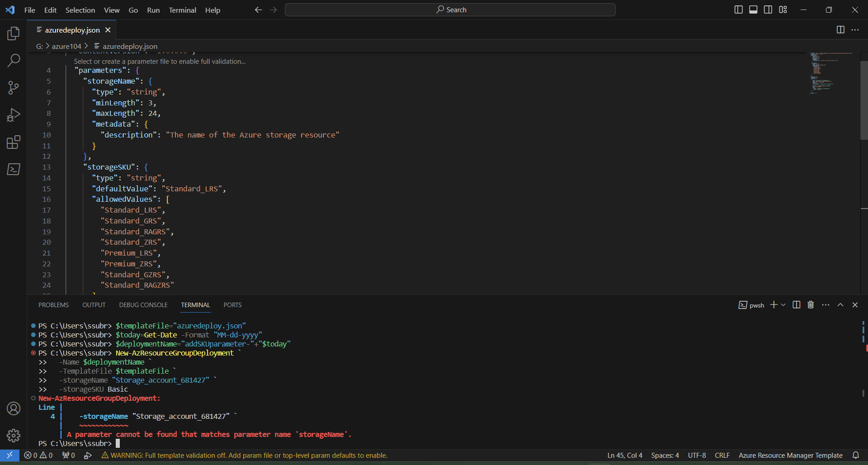Open the Extensions view
The image size is (868, 465).
click(x=14, y=142)
